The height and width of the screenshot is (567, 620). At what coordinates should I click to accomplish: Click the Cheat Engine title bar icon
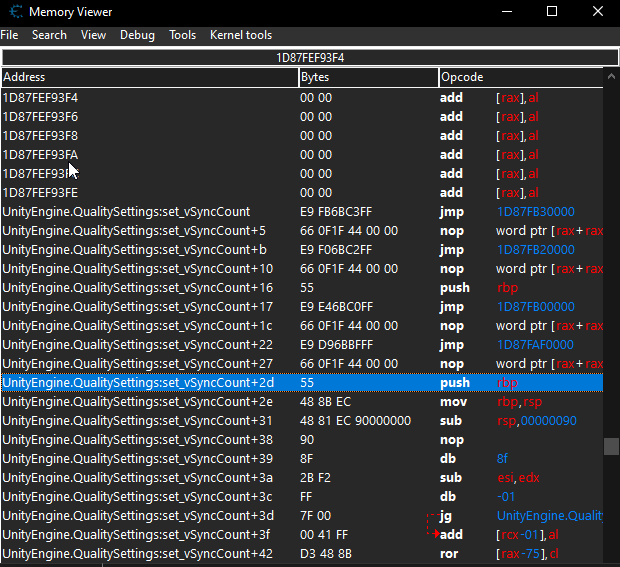pyautogui.click(x=12, y=12)
